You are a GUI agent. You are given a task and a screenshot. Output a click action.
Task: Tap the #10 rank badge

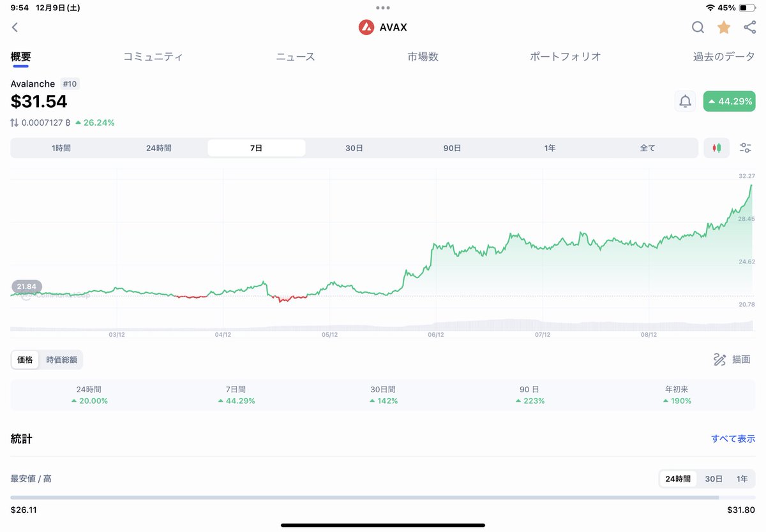pos(70,84)
